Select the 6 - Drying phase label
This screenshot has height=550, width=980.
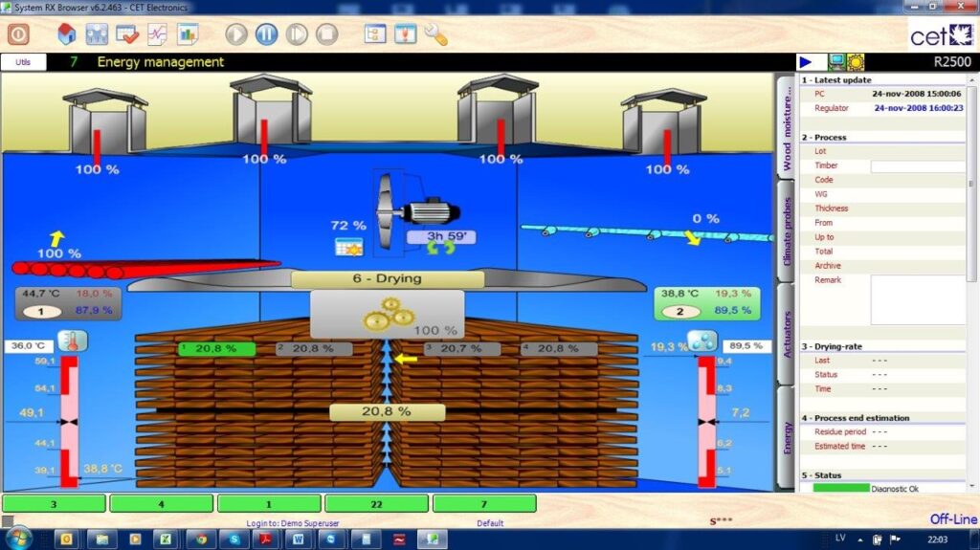tap(388, 278)
